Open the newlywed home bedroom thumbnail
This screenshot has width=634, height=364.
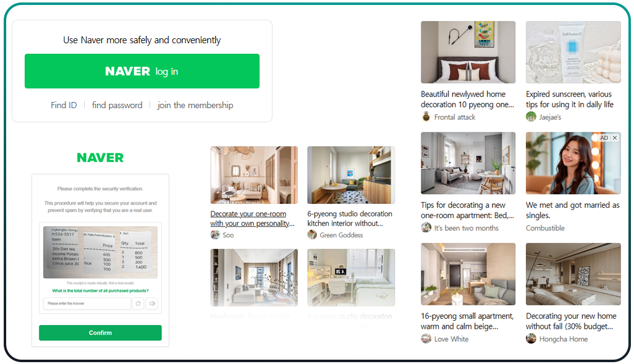point(468,52)
